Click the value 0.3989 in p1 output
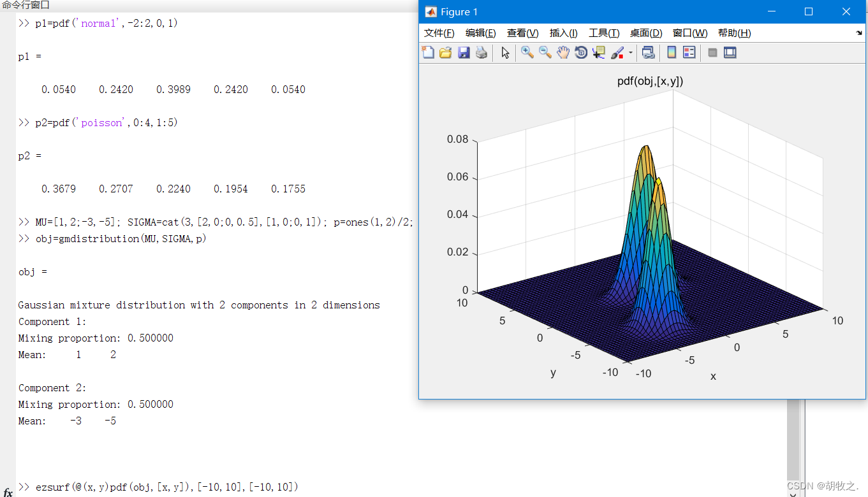Screen dimensions: 868x497 tap(173, 90)
